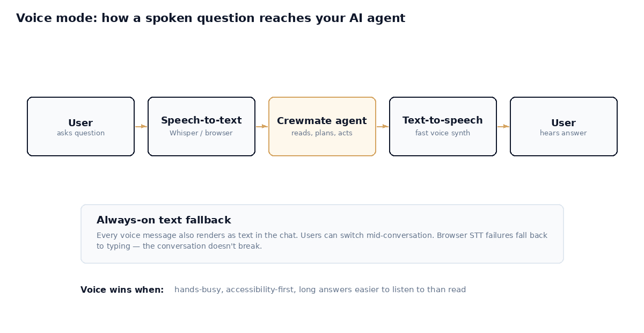Select the Speech-to-text box
Image resolution: width=644 pixels, height=333 pixels.
pos(201,127)
